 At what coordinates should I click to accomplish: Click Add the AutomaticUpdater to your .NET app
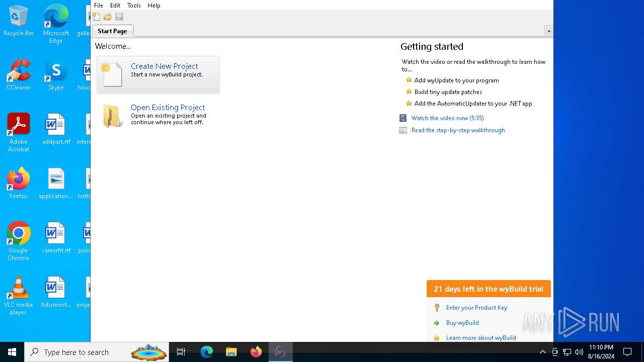click(473, 104)
